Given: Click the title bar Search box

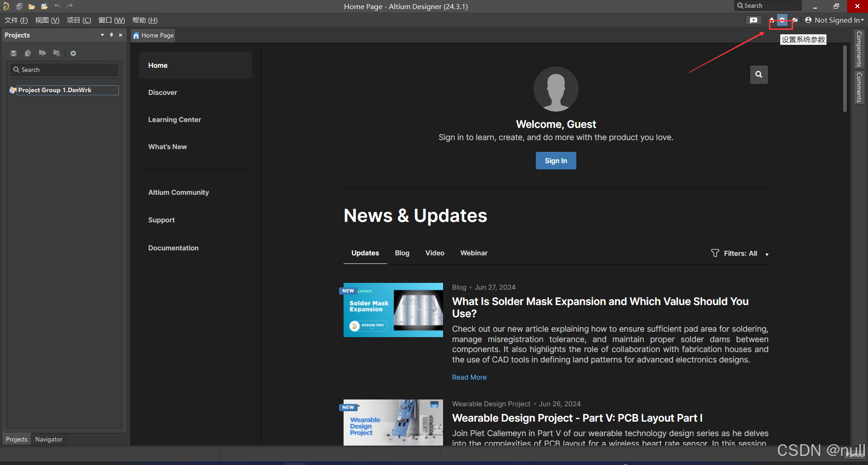Looking at the screenshot, I should pyautogui.click(x=768, y=6).
